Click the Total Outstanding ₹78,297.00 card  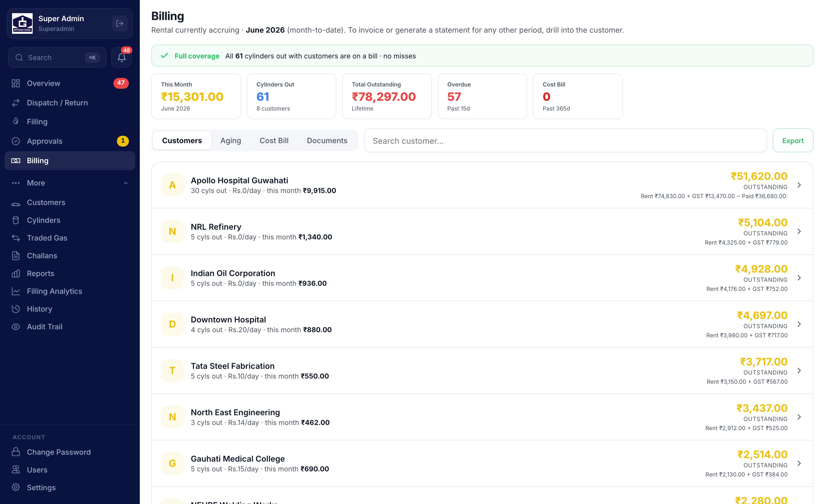pyautogui.click(x=387, y=97)
